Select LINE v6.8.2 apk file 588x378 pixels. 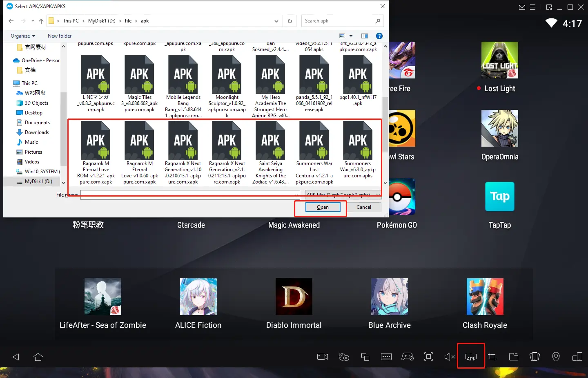point(96,84)
